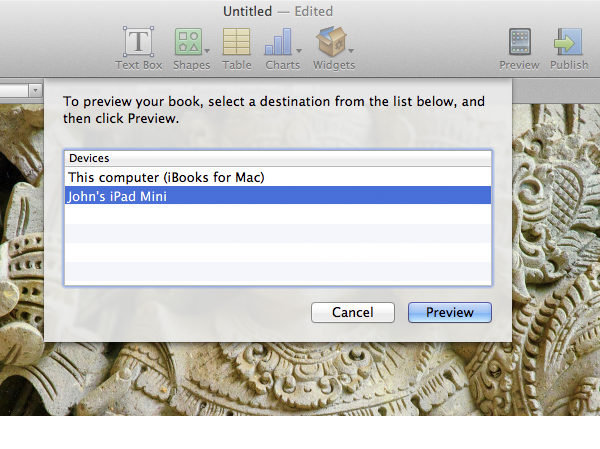600x449 pixels.
Task: Expand the Widgets dropdown arrow
Action: pyautogui.click(x=351, y=51)
